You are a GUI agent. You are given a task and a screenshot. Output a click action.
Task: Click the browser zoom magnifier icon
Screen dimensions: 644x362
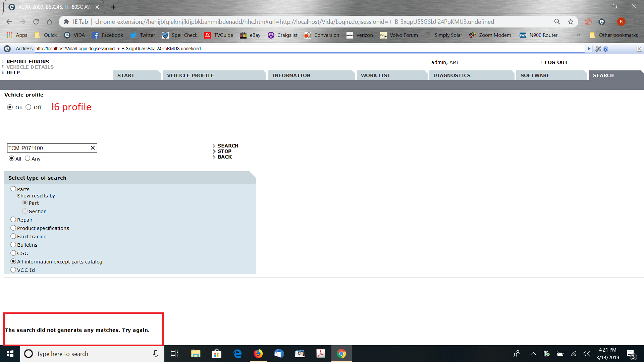(557, 22)
